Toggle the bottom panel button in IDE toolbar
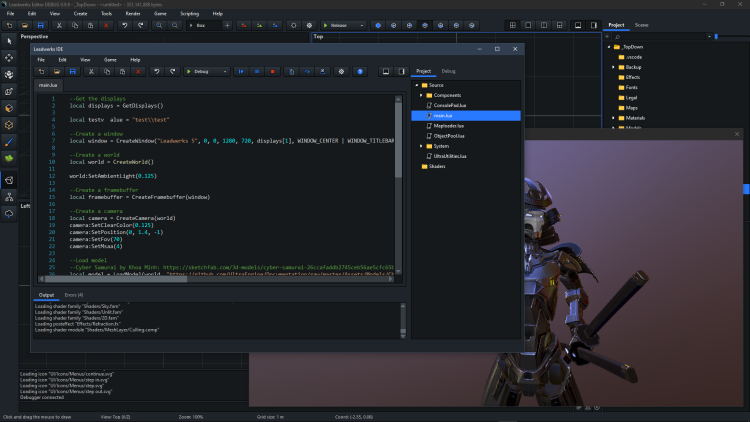This screenshot has width=750, height=422. pyautogui.click(x=384, y=72)
